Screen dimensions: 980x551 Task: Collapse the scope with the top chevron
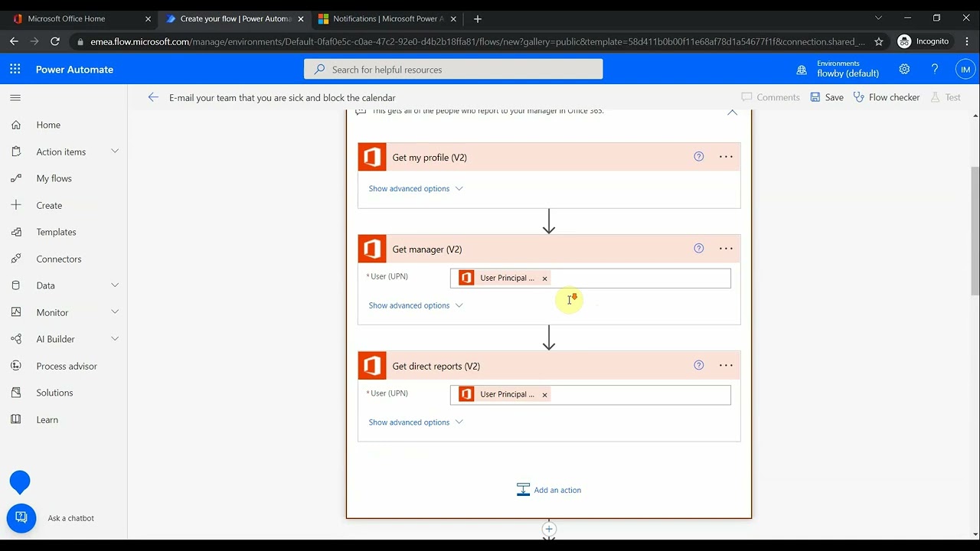pyautogui.click(x=732, y=112)
